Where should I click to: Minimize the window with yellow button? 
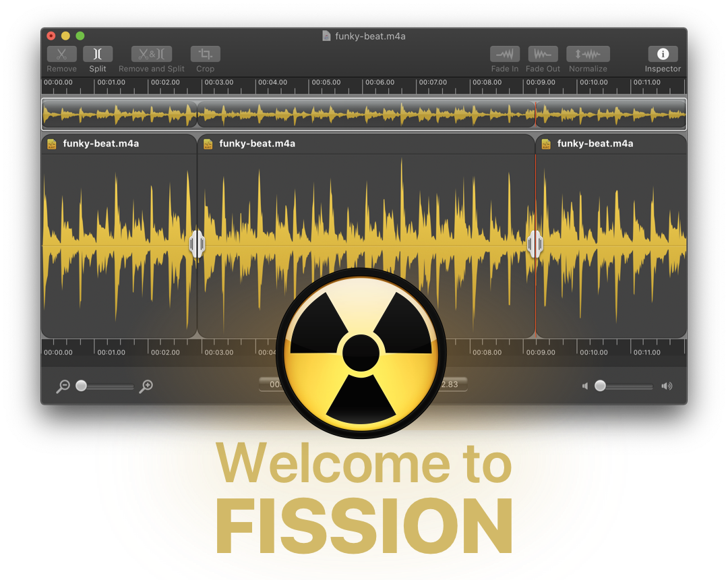[x=65, y=36]
